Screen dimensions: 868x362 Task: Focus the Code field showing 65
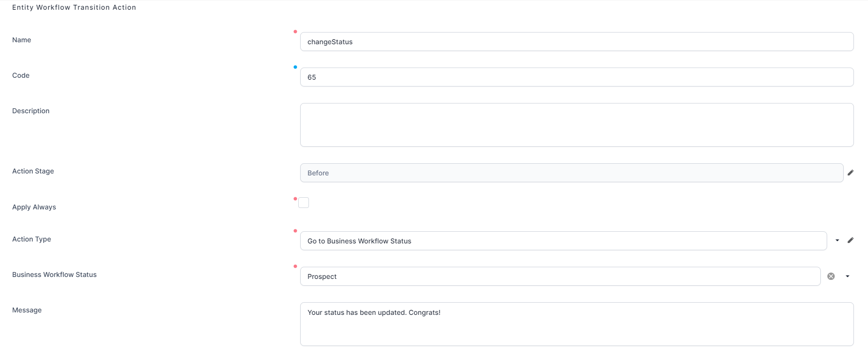coord(577,77)
